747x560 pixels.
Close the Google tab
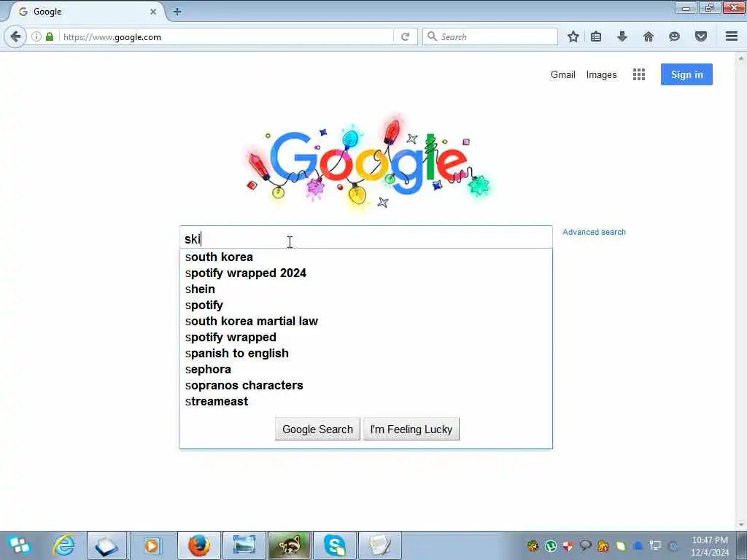(x=153, y=12)
